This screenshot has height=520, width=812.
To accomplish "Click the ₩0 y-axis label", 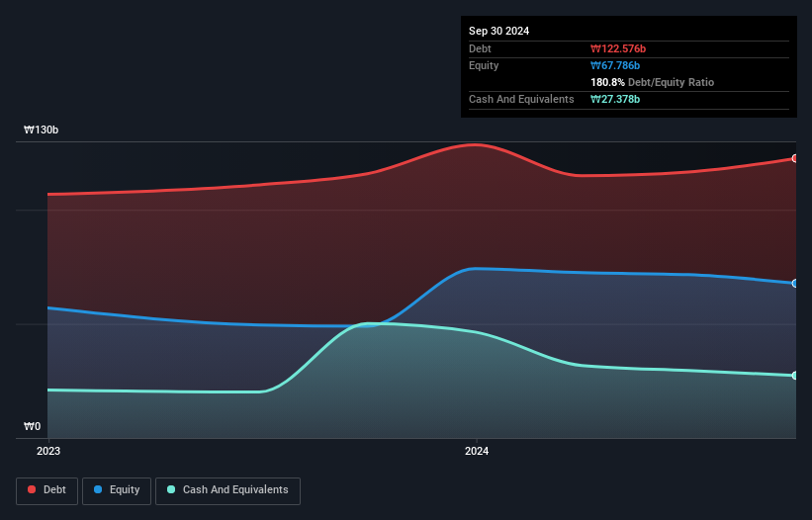I will click(32, 426).
